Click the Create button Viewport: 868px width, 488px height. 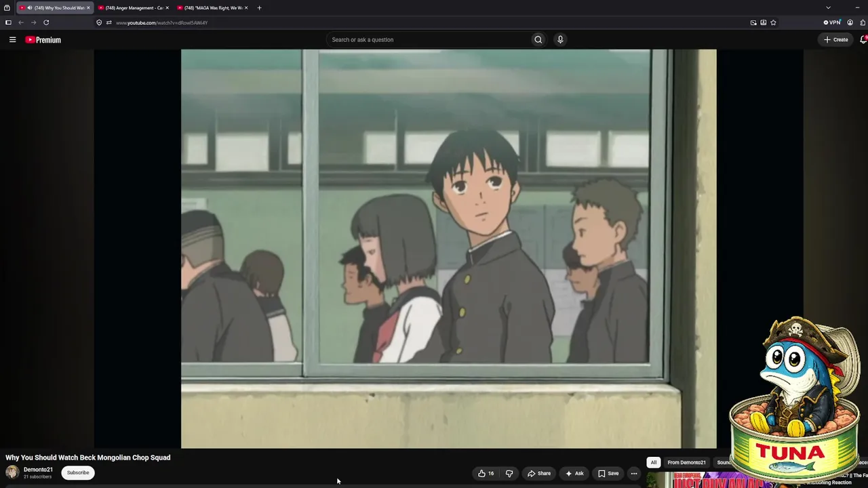tap(836, 39)
